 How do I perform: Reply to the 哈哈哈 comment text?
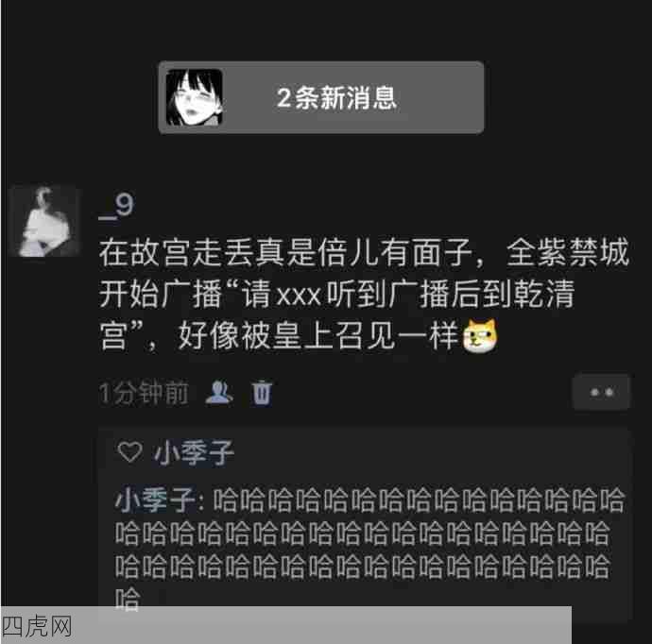coord(370,550)
